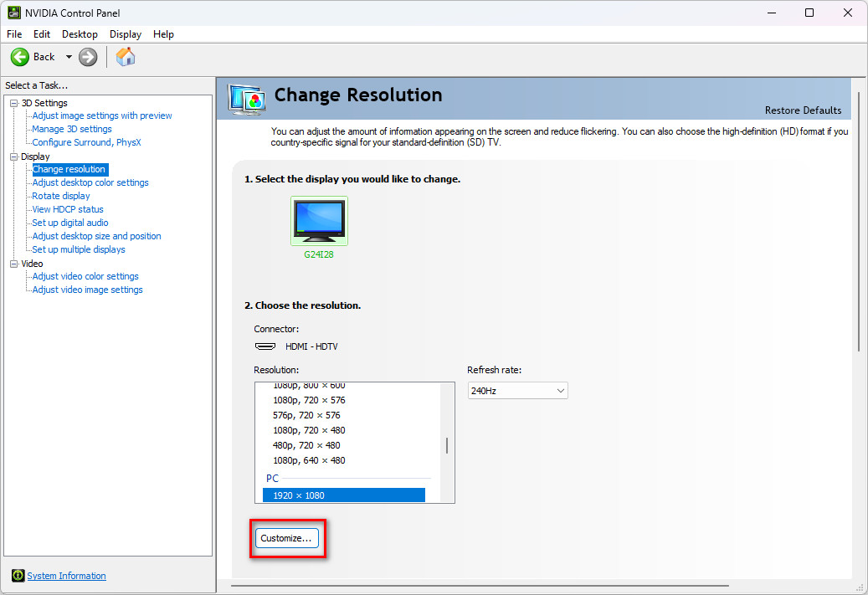Select the G24I28 monitor display icon

click(320, 222)
